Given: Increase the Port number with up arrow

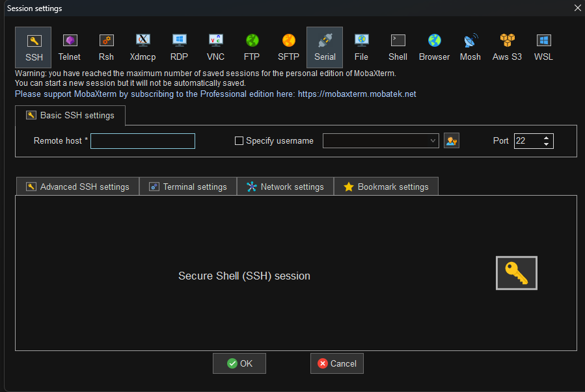Looking at the screenshot, I should pos(546,138).
